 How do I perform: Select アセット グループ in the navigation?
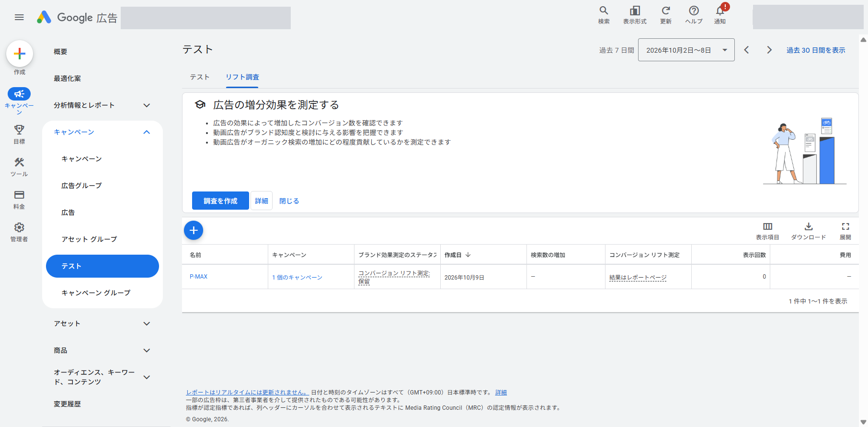[89, 239]
